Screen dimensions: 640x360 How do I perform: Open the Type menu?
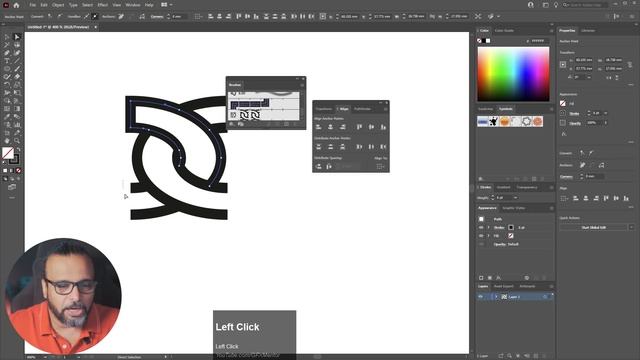(x=73, y=5)
